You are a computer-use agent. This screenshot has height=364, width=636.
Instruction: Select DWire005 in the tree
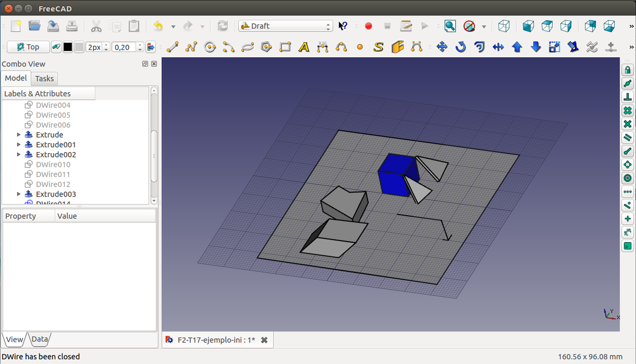tap(53, 115)
